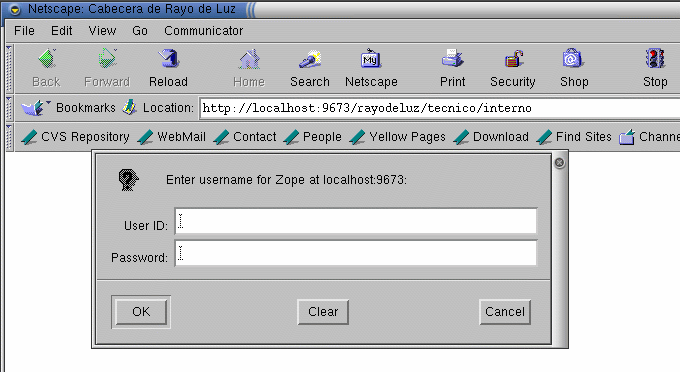
Task: Click Clear in the login dialog
Action: (323, 312)
